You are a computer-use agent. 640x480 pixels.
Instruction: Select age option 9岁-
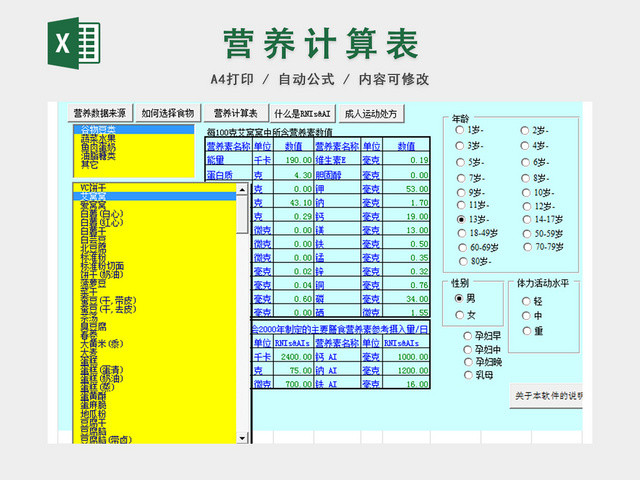click(x=461, y=192)
